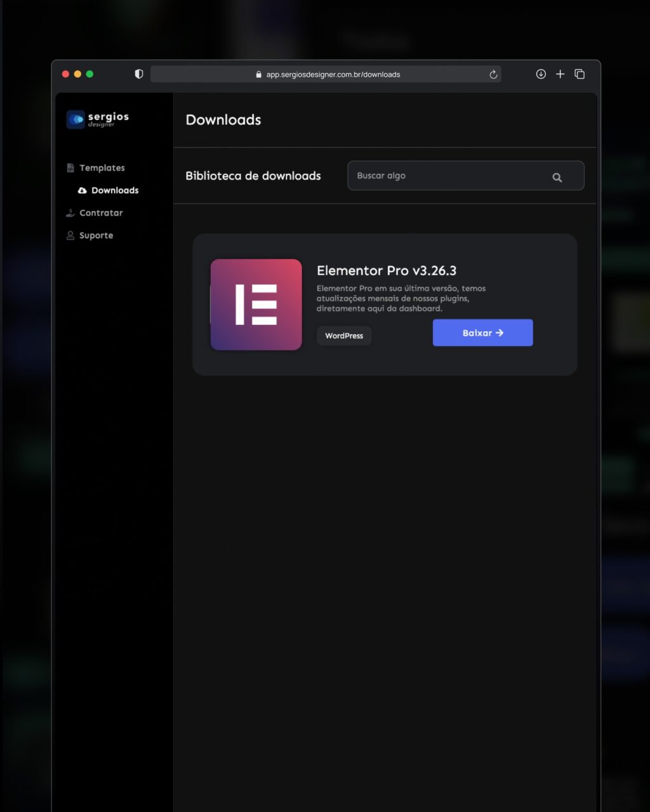
Task: Click the sergios designer logo
Action: 98,119
